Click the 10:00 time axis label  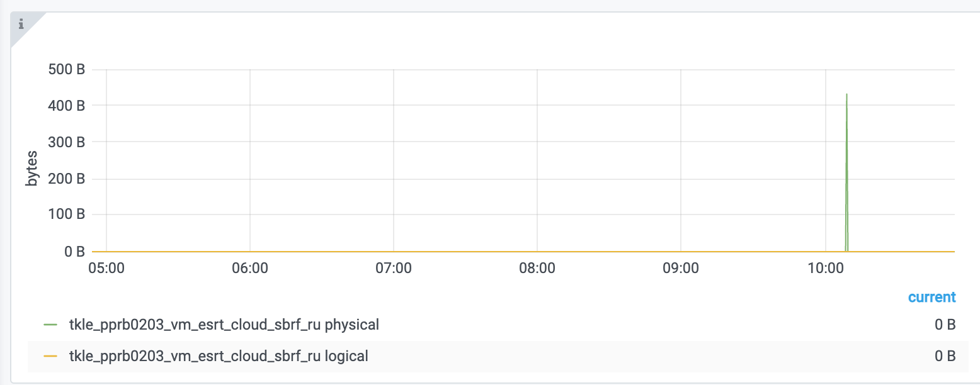point(825,269)
